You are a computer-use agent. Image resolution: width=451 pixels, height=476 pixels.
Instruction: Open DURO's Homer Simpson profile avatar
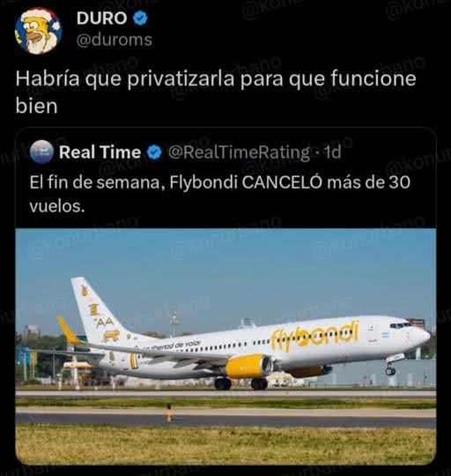point(38,31)
